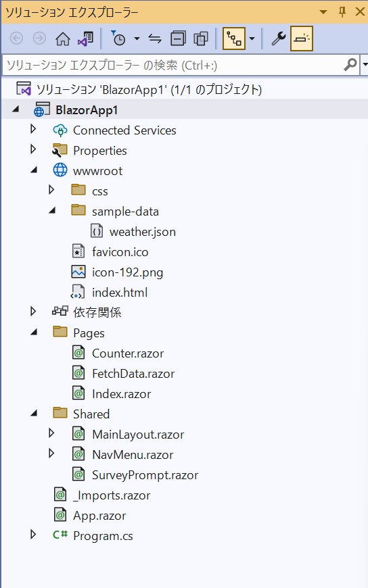Viewport: 368px width, 588px height.
Task: Click the razor icon of App.razor
Action: tap(60, 515)
